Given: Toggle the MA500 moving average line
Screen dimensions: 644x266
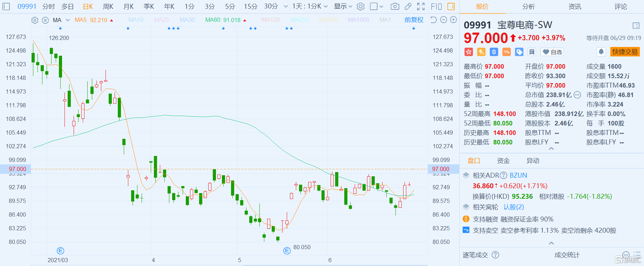Looking at the screenshot, I should point(328,20).
